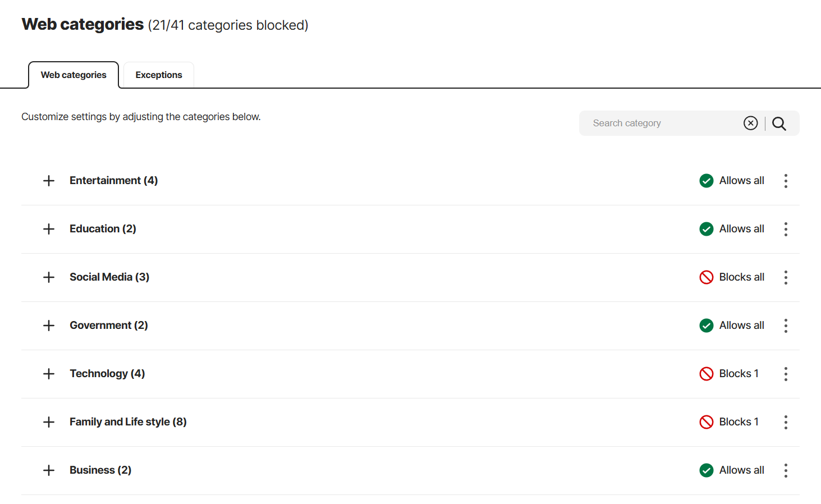The image size is (821, 504).
Task: Click the search magnifier icon
Action: point(779,123)
